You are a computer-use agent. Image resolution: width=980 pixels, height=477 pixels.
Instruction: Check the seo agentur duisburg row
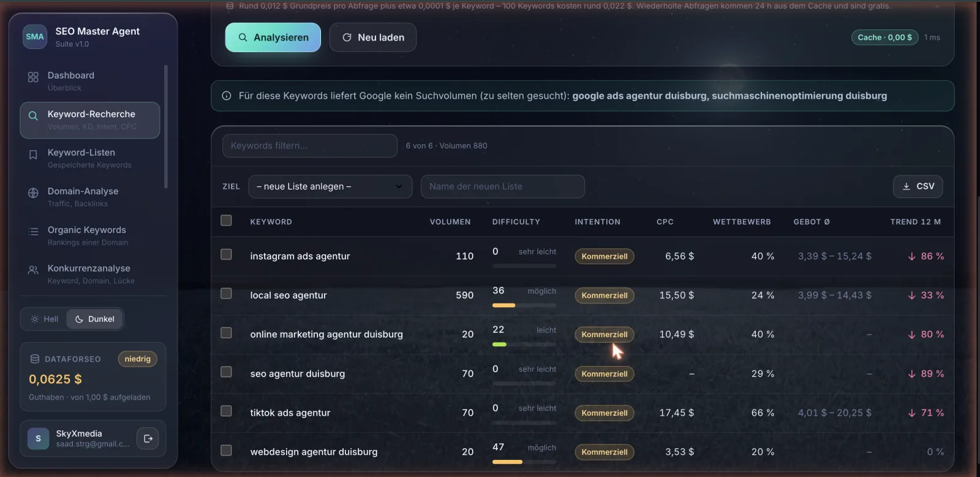[x=226, y=372]
